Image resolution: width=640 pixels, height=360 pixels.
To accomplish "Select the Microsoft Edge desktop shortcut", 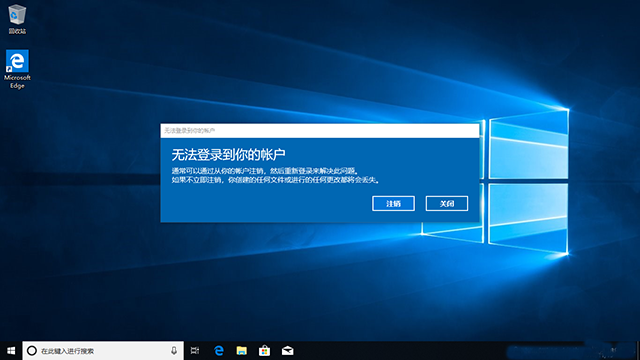I will click(x=17, y=69).
